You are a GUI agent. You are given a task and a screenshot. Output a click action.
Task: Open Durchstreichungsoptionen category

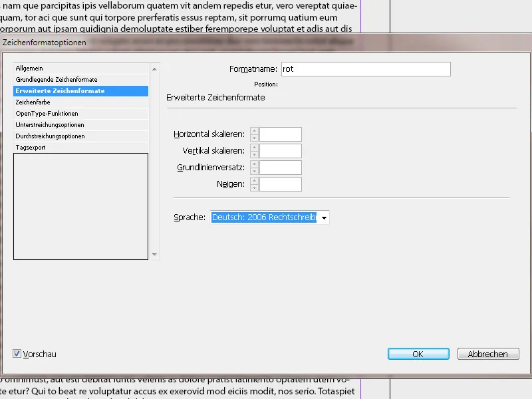(80, 136)
